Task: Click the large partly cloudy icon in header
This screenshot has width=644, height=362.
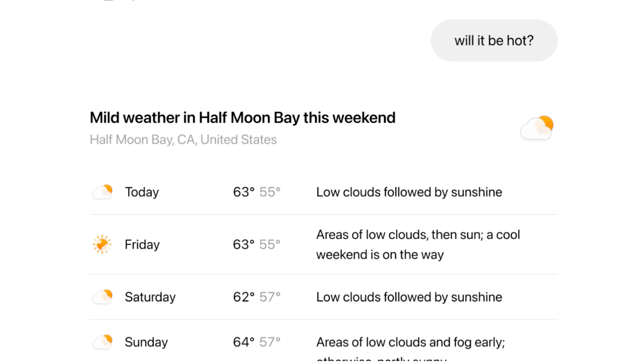Action: pos(537,128)
